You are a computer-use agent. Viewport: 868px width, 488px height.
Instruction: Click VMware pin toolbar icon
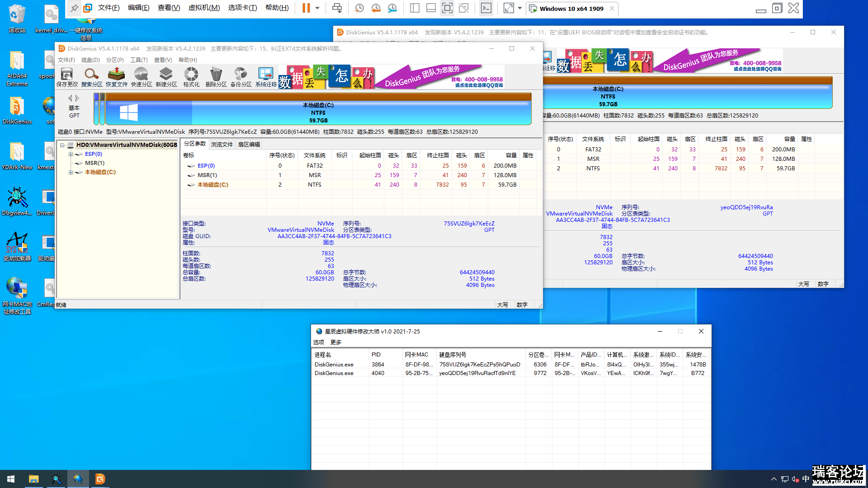[74, 8]
